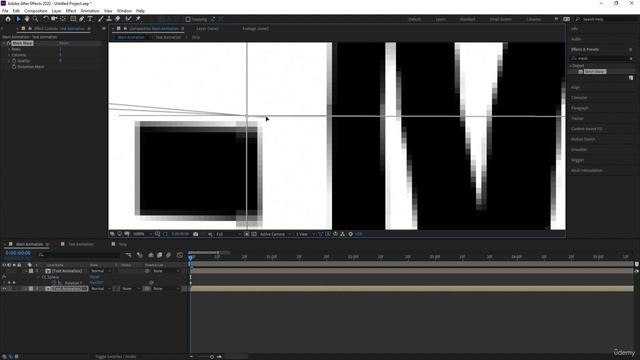Collapse the Distort category in Effects & Presets
640x360 pixels.
571,66
